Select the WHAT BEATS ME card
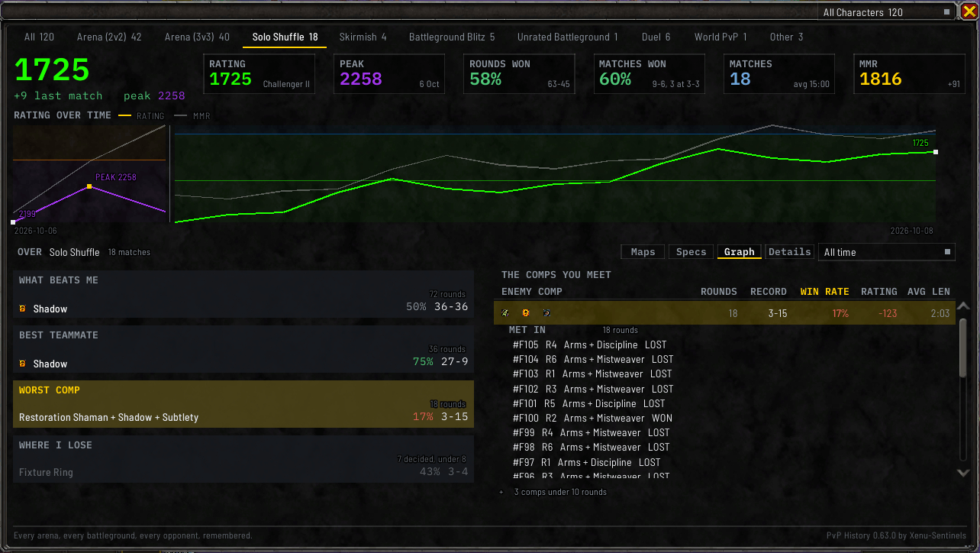The height and width of the screenshot is (553, 980). (x=243, y=294)
